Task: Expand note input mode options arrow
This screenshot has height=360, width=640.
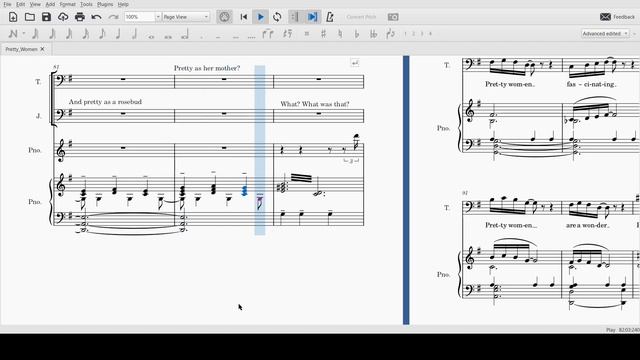Action: [x=24, y=33]
